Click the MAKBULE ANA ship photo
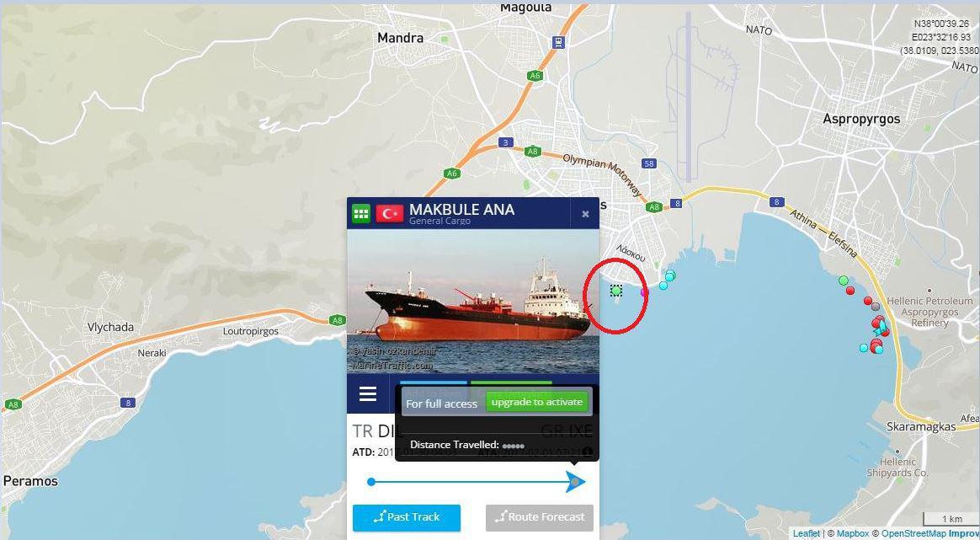This screenshot has width=980, height=540. [473, 302]
